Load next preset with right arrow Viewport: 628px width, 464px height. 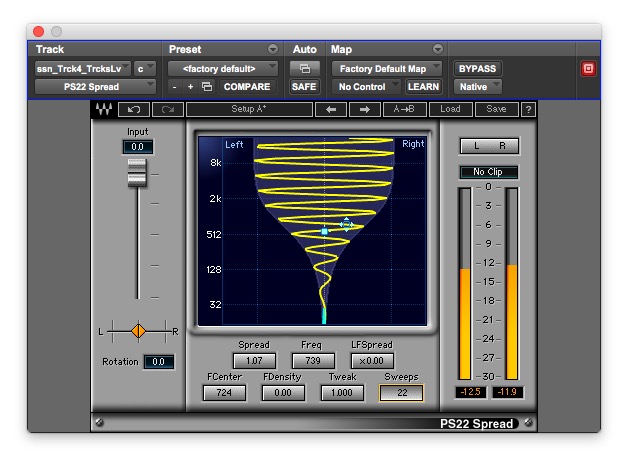(364, 109)
